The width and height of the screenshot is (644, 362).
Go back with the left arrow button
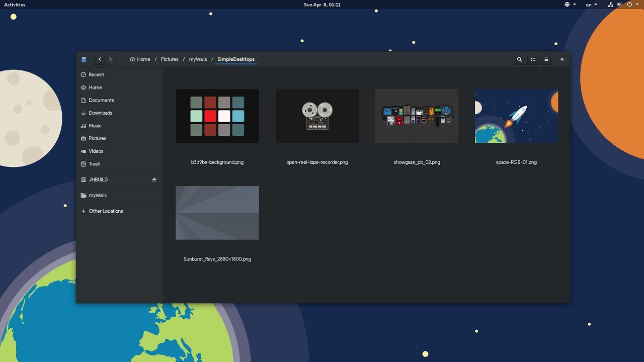point(100,59)
